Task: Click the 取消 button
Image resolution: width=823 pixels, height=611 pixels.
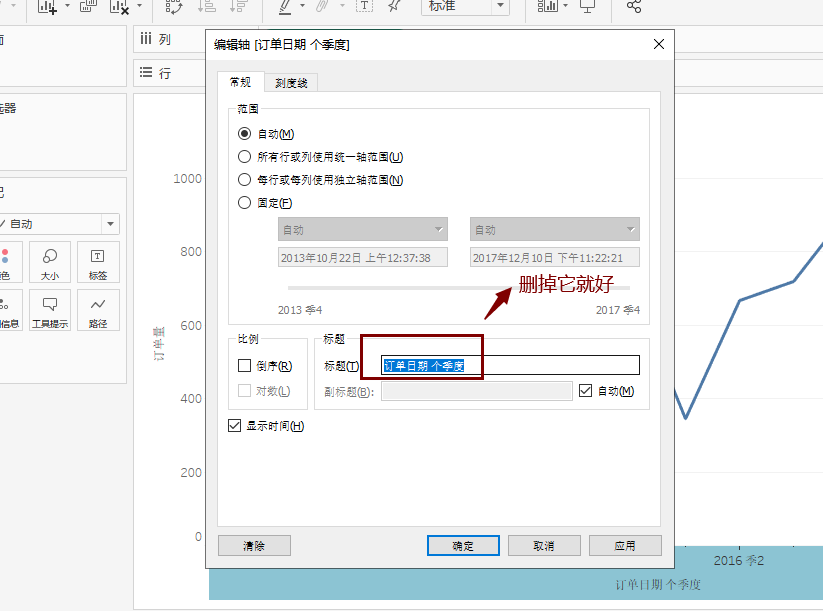Action: click(x=544, y=546)
